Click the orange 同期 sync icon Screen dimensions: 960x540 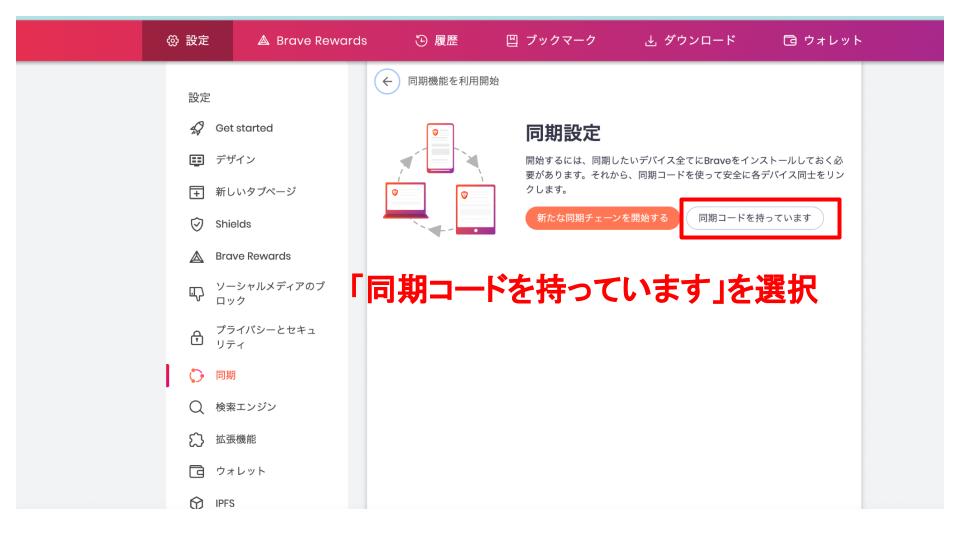coord(197,375)
